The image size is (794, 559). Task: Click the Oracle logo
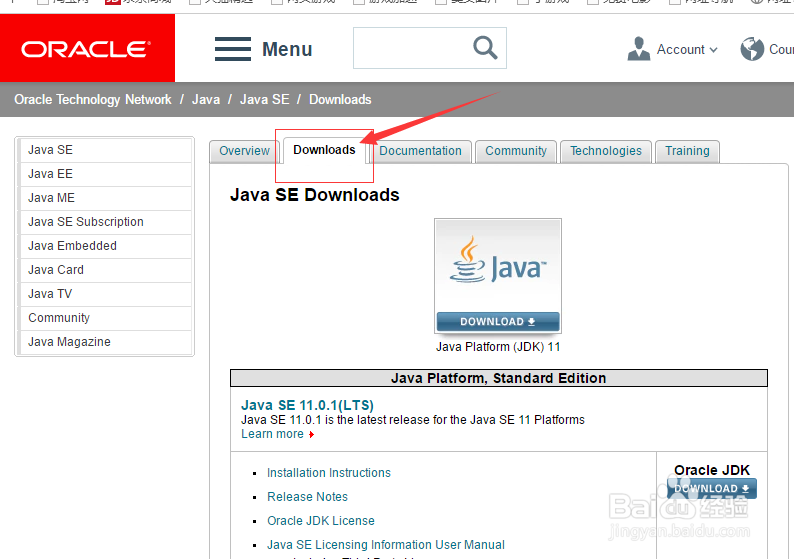(x=86, y=49)
